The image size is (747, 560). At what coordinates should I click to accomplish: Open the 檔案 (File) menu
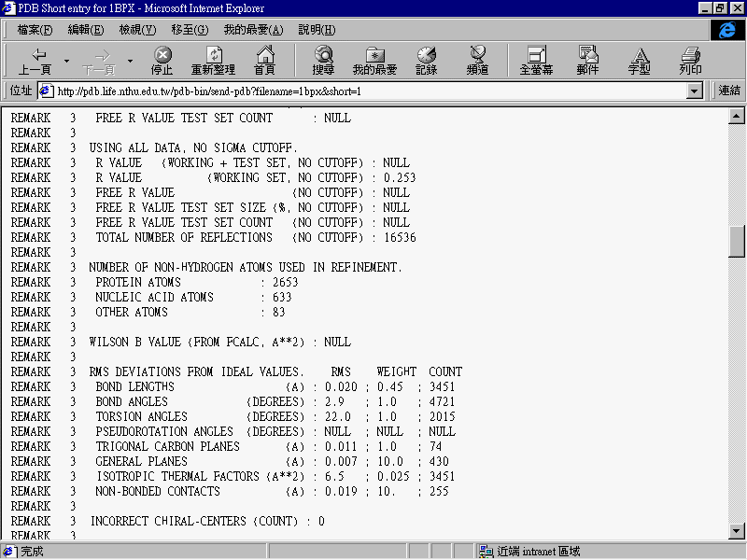[x=35, y=30]
